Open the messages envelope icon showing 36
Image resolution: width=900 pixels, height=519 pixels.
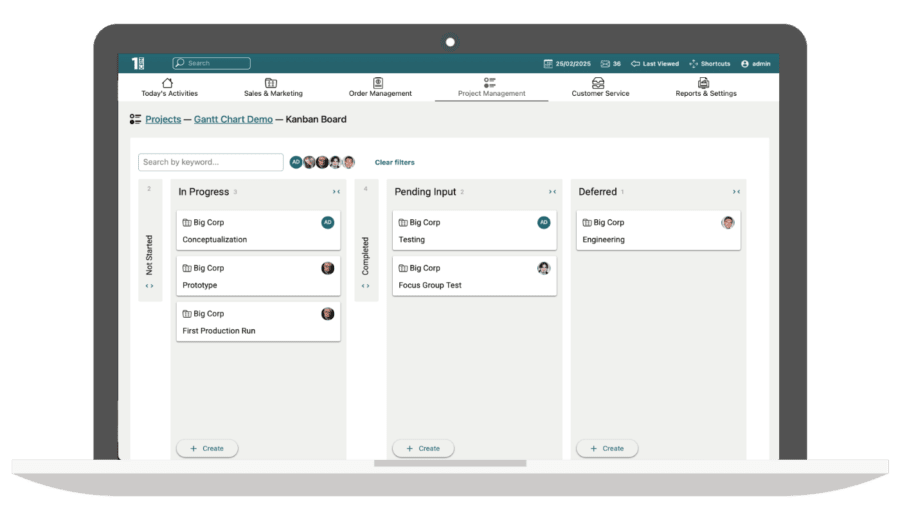[605, 64]
